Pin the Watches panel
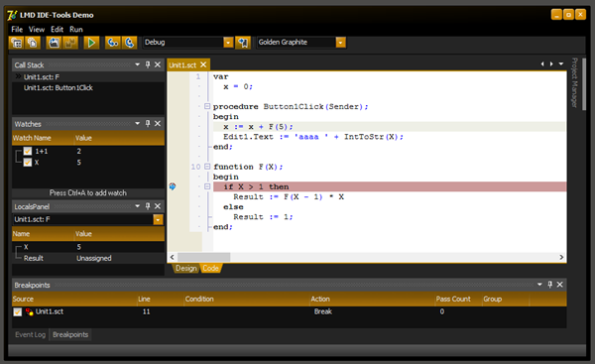595x364 pixels. (x=148, y=123)
